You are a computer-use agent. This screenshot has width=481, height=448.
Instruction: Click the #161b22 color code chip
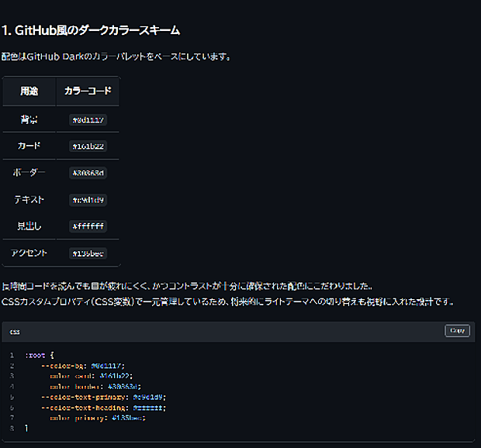pyautogui.click(x=88, y=146)
